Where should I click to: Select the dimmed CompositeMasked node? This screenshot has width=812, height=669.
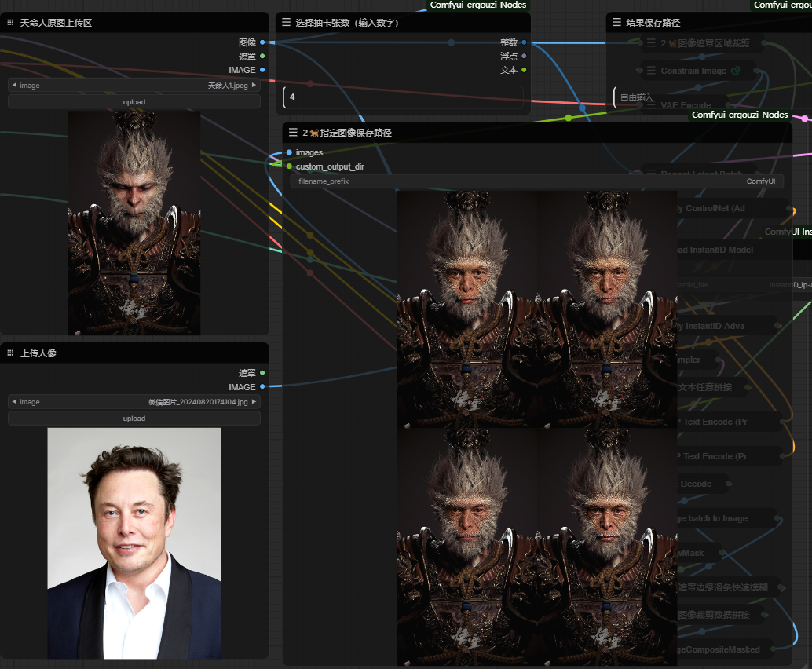725,649
